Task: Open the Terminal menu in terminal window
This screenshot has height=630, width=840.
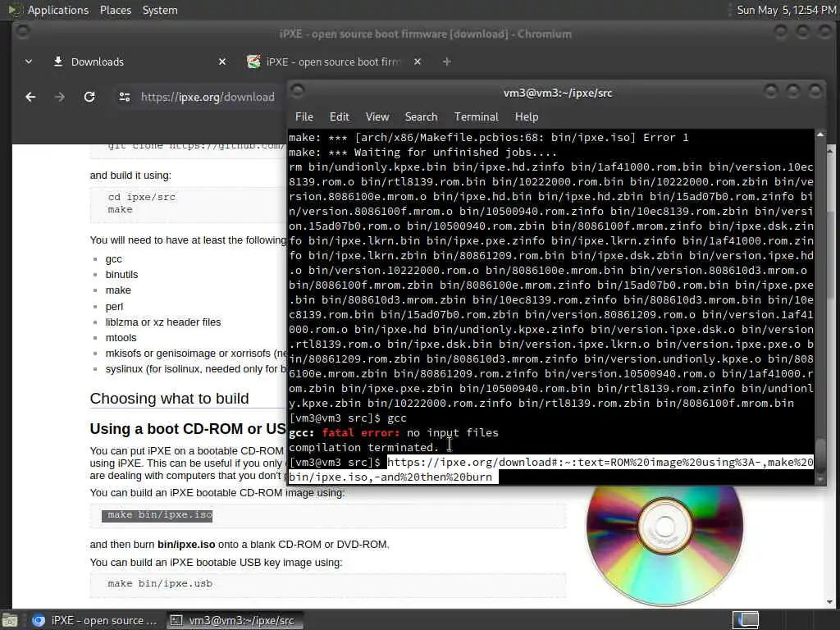Action: click(477, 116)
